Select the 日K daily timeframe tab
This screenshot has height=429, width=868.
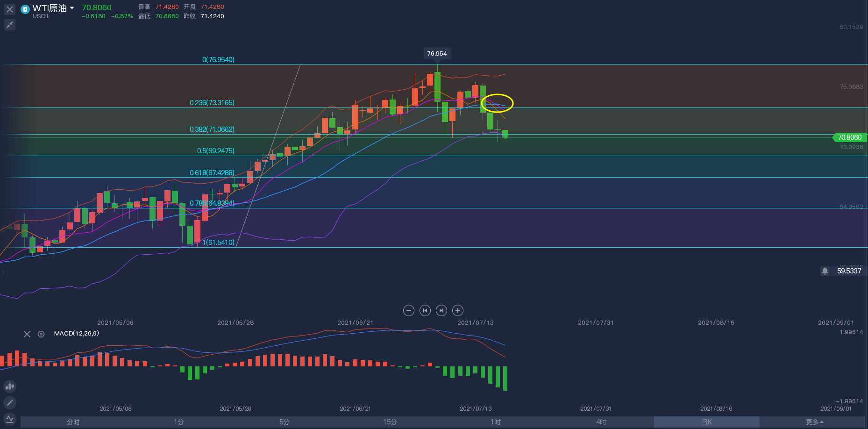coord(707,422)
